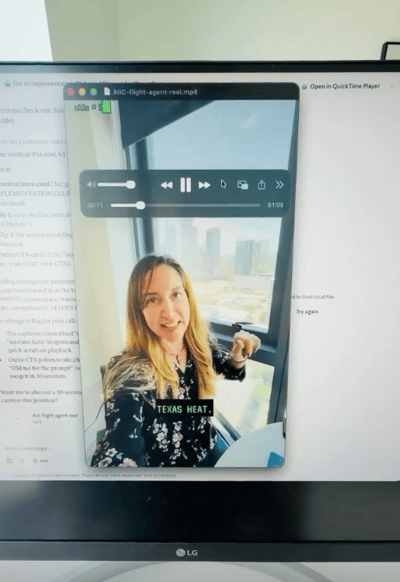Expand more controls with double chevron
400x582 pixels.
279,184
